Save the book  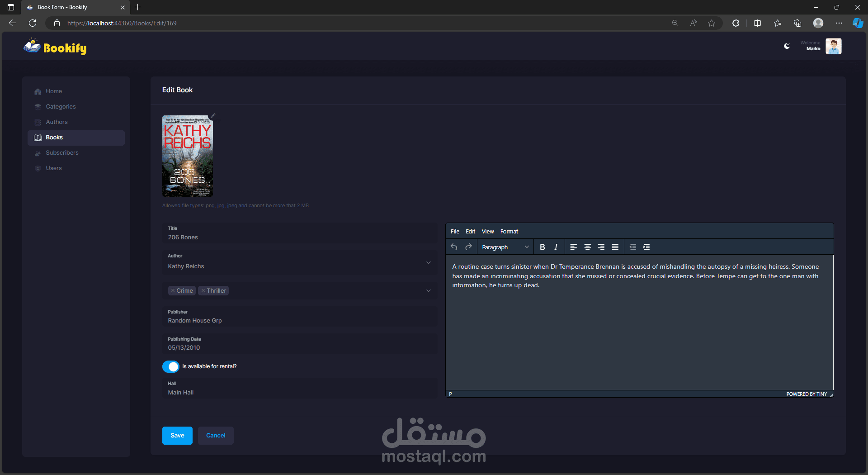(177, 436)
